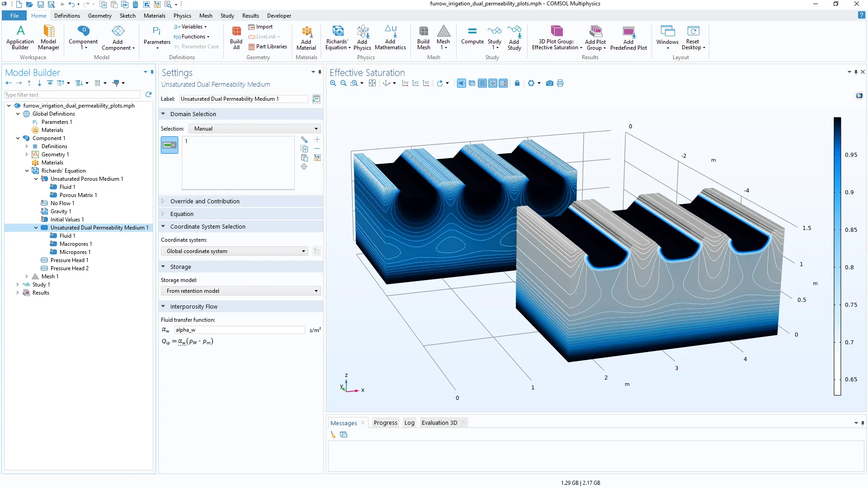Click the Compute button icon
This screenshot has height=488, width=868.
coord(472,31)
